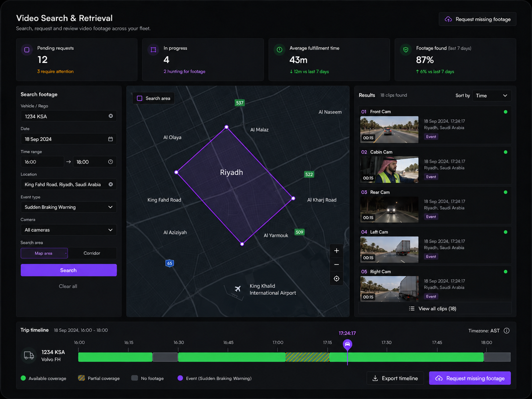Select the Map area search mode
This screenshot has height=399, width=532.
coord(44,253)
